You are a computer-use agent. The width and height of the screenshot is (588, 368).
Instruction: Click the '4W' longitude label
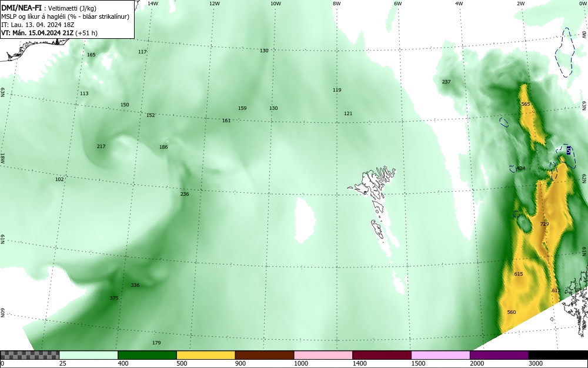[x=459, y=4]
